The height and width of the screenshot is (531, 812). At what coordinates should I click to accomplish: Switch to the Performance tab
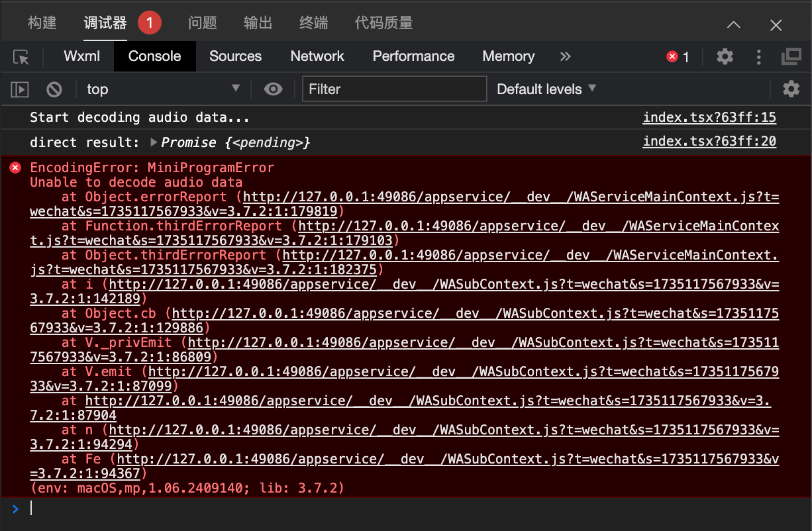click(x=414, y=57)
